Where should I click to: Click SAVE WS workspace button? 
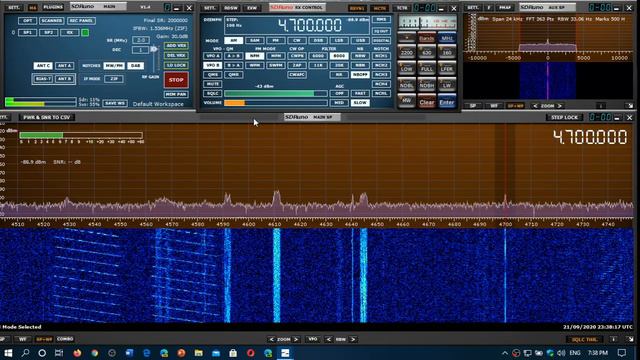click(114, 103)
